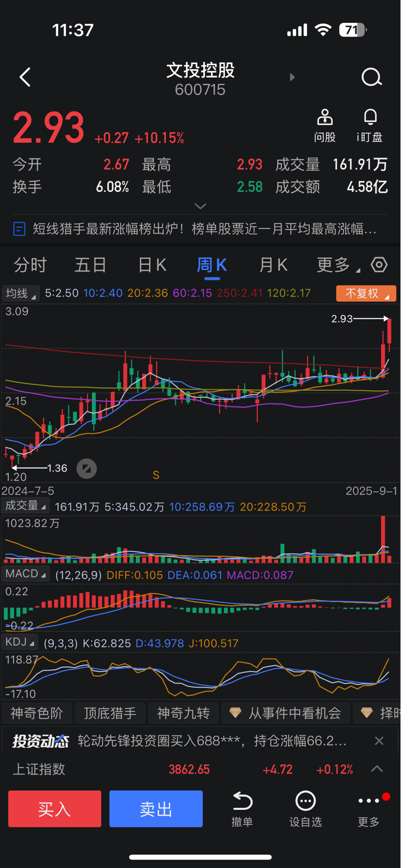Select the 周K tab
Screen dimensions: 401x868
click(x=212, y=265)
